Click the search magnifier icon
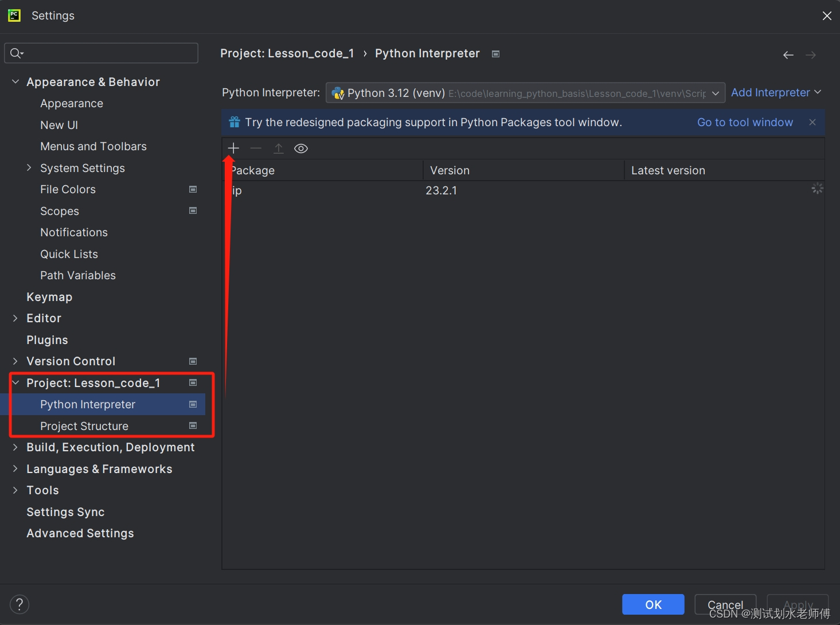Image resolution: width=840 pixels, height=625 pixels. (x=16, y=53)
